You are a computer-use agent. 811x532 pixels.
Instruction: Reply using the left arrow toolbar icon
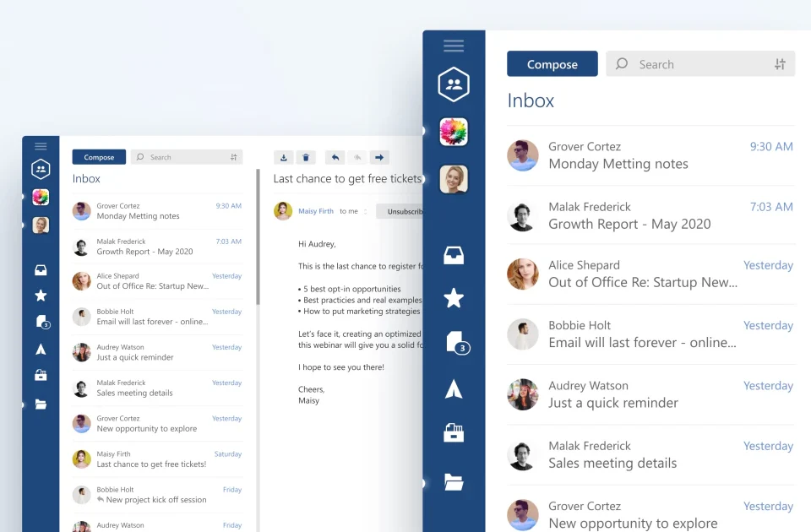click(x=335, y=157)
